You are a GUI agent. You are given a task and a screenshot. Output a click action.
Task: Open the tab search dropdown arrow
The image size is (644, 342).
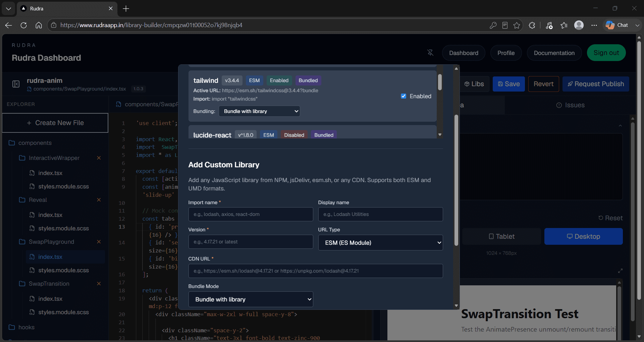[x=8, y=8]
